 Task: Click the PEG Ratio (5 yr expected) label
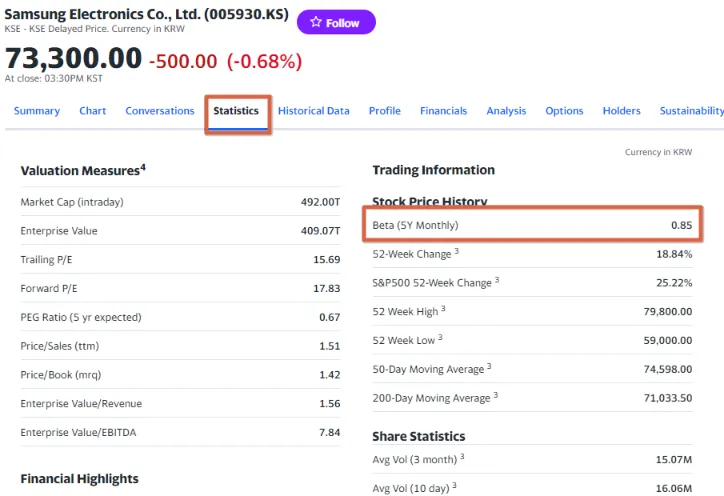tap(81, 317)
